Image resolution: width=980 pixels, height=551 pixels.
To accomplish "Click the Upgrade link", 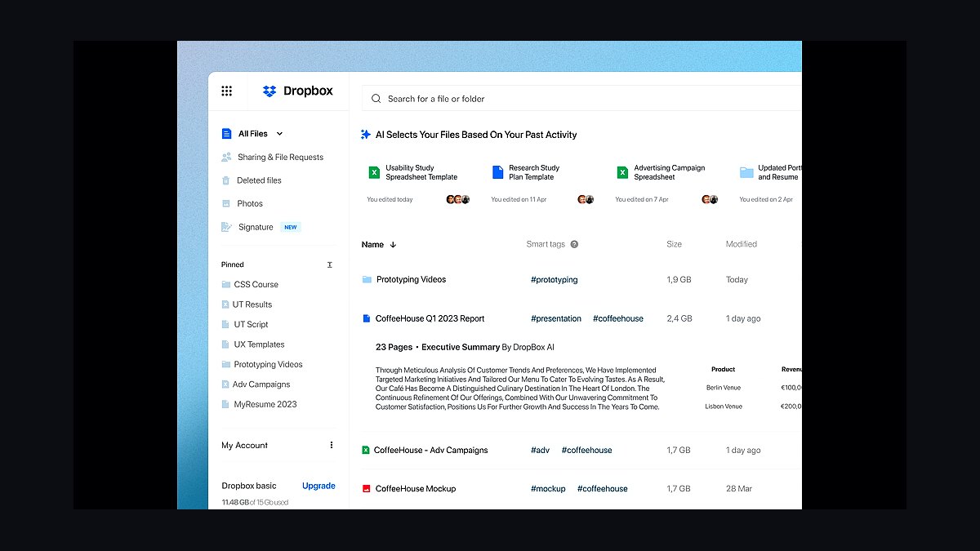I will [318, 486].
